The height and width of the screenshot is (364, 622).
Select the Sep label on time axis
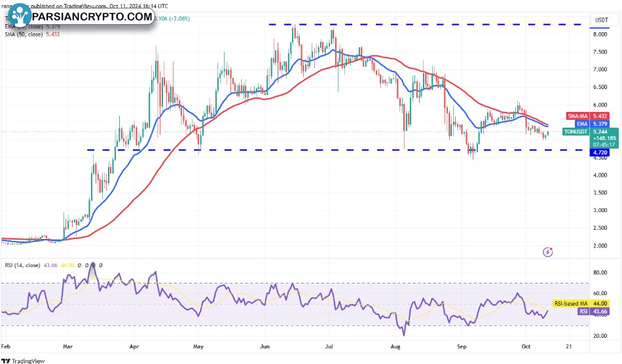pos(462,346)
